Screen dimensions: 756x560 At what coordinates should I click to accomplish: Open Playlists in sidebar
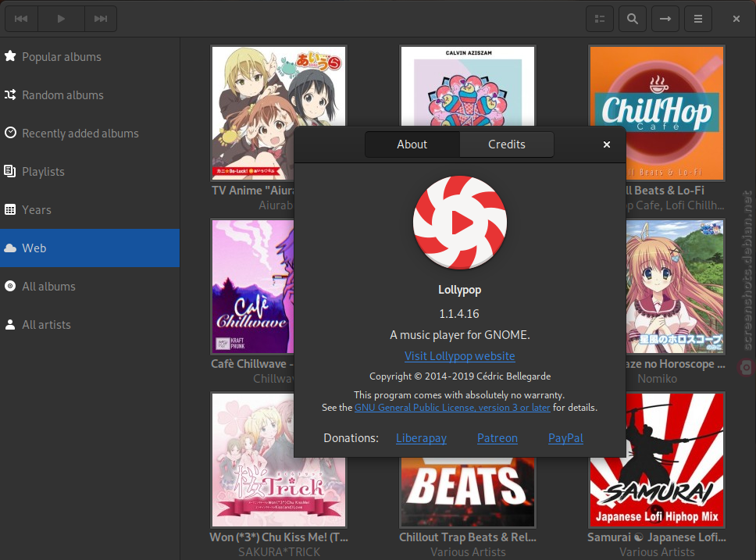click(x=90, y=171)
